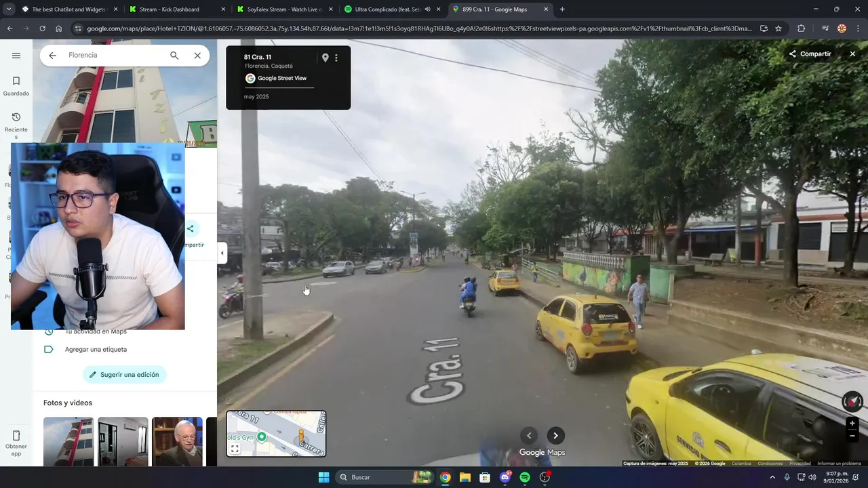Click Sugerir una edición button
The width and height of the screenshot is (868, 488).
pyautogui.click(x=125, y=375)
